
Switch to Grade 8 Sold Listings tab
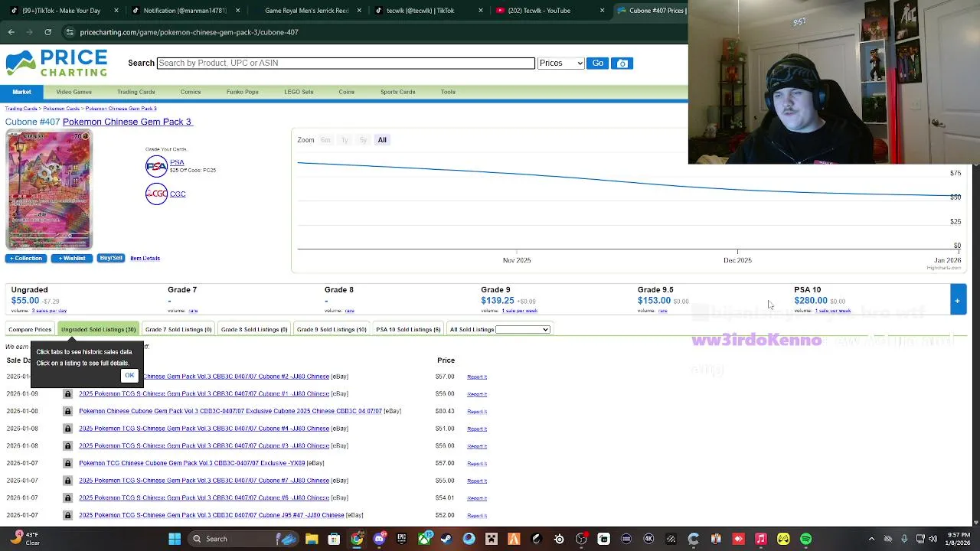pyautogui.click(x=254, y=330)
